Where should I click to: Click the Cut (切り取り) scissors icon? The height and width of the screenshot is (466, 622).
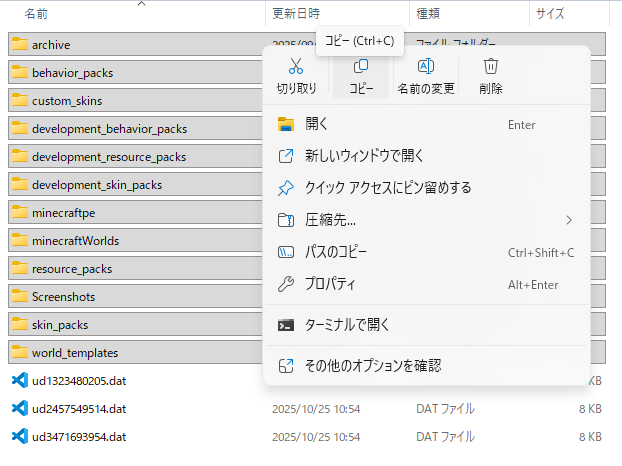[296, 67]
